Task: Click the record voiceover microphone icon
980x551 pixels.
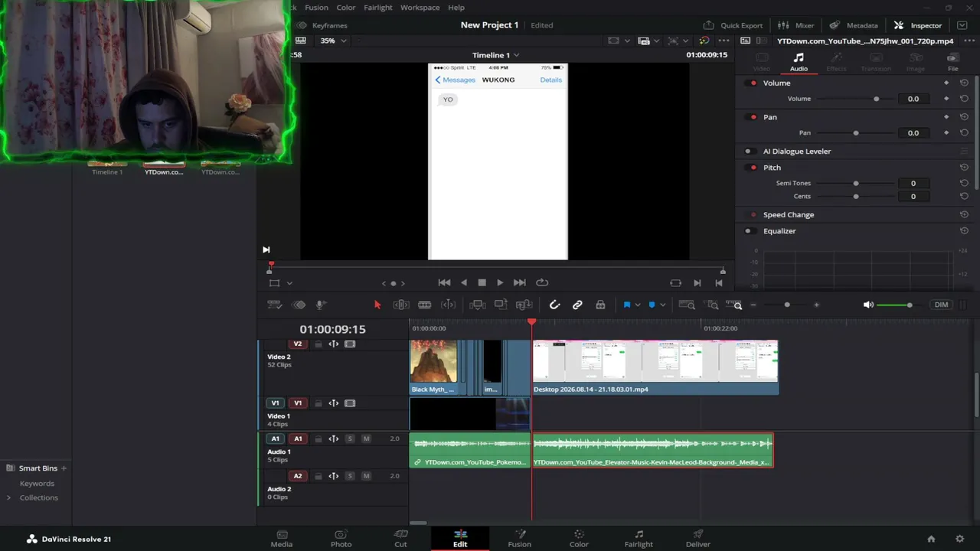Action: pyautogui.click(x=321, y=305)
